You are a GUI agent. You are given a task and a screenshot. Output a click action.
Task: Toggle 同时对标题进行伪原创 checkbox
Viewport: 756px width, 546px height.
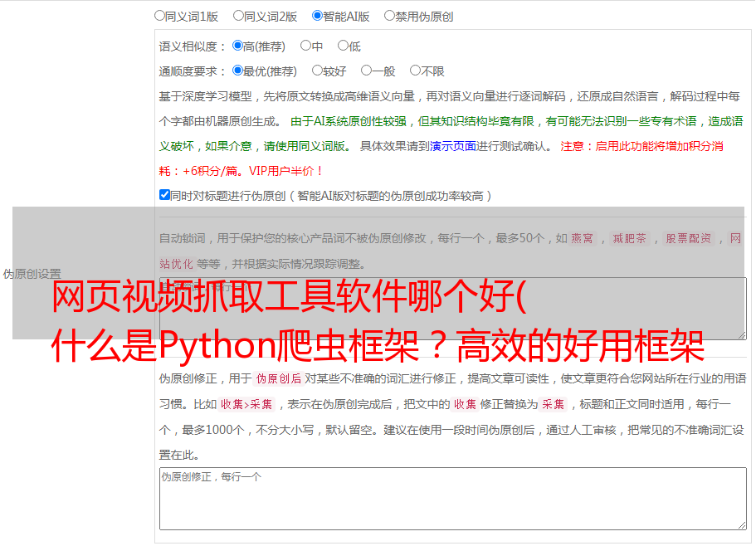click(164, 195)
